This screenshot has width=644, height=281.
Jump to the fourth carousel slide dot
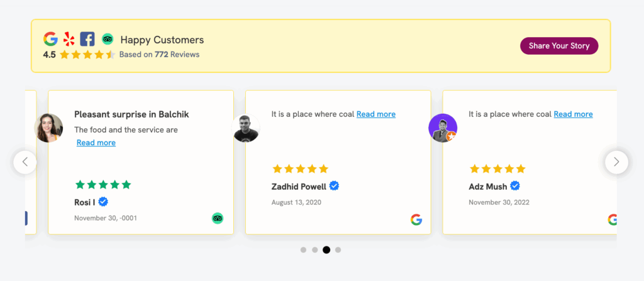coord(338,250)
